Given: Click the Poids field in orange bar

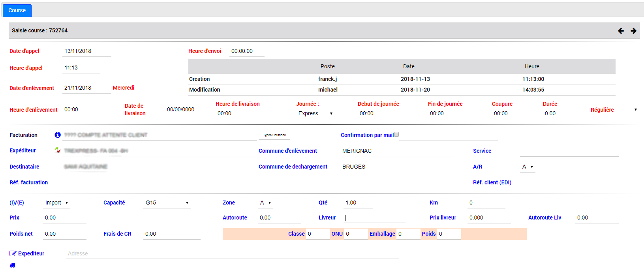Looking at the screenshot, I should point(449,234).
